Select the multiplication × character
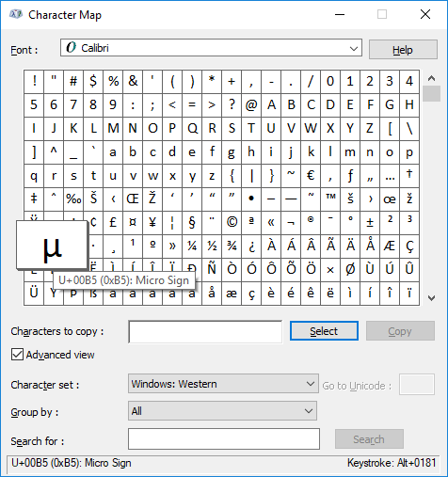Screen dimensions: 448x477 pyautogui.click(x=330, y=269)
